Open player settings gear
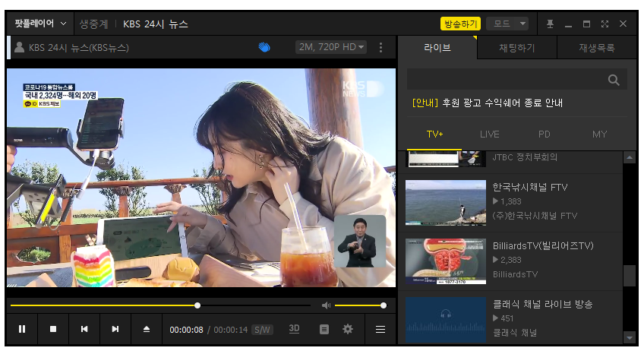Image resolution: width=644 pixels, height=351 pixels. coord(348,329)
